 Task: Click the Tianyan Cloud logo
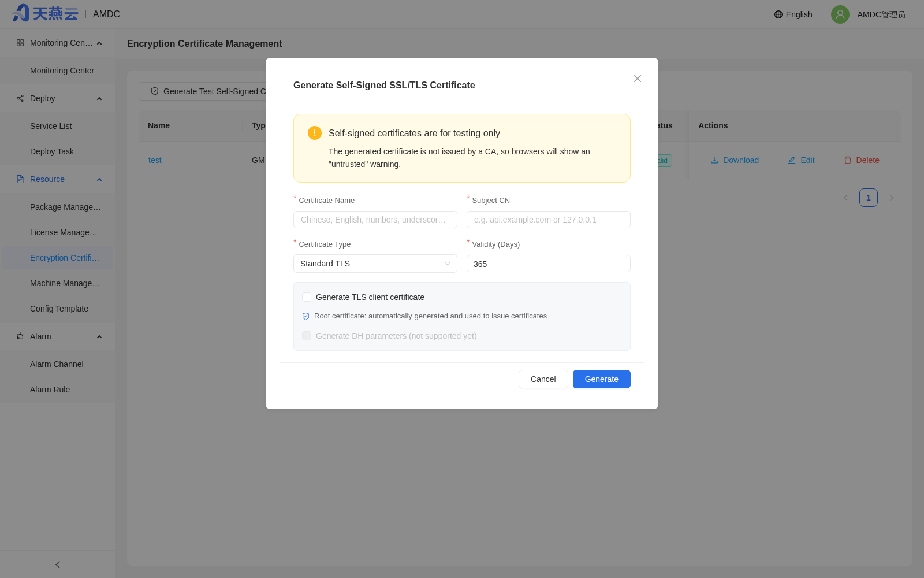45,13
